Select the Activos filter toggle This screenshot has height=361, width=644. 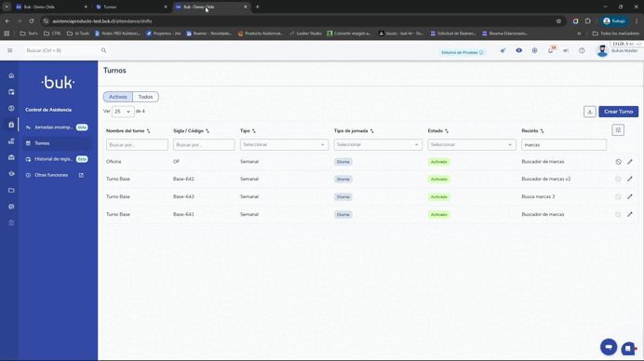[x=118, y=97]
